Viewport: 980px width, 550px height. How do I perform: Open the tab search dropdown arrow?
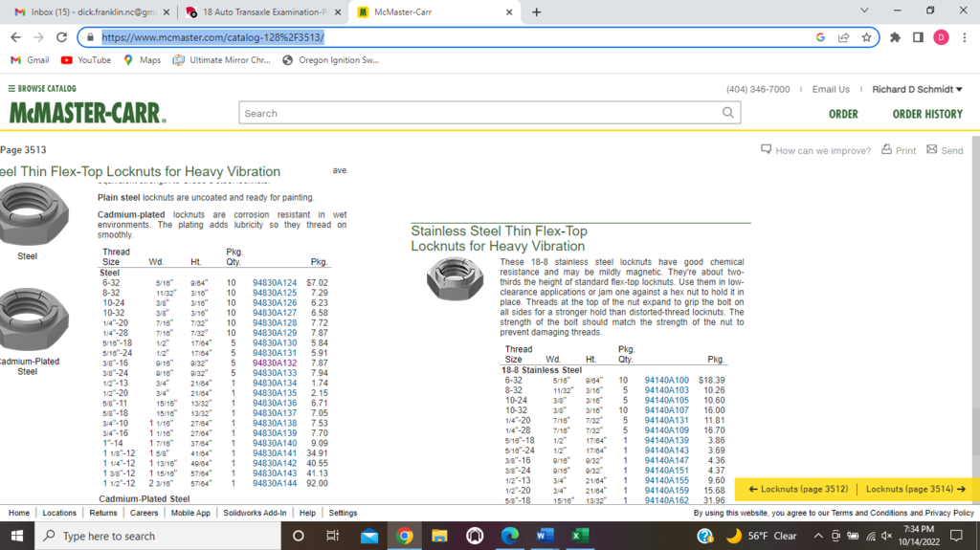click(x=864, y=11)
